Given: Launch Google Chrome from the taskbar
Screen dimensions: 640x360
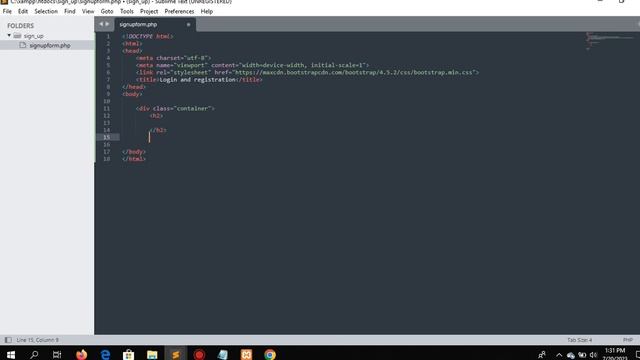Looking at the screenshot, I should pos(270,354).
